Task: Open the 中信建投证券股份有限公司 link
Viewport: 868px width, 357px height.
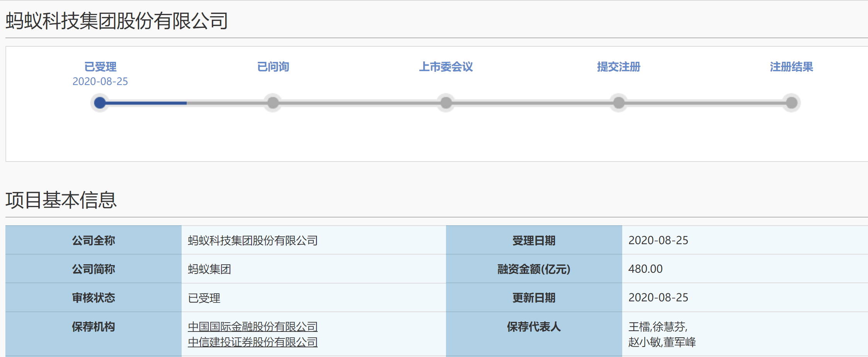Action: click(x=253, y=342)
